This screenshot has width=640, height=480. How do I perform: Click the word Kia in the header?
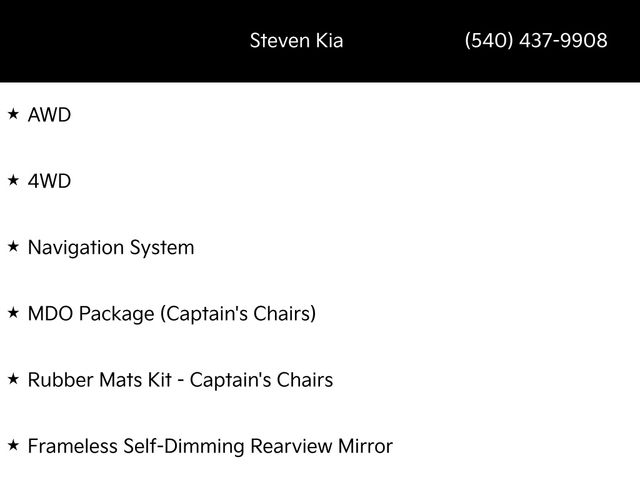tap(327, 41)
